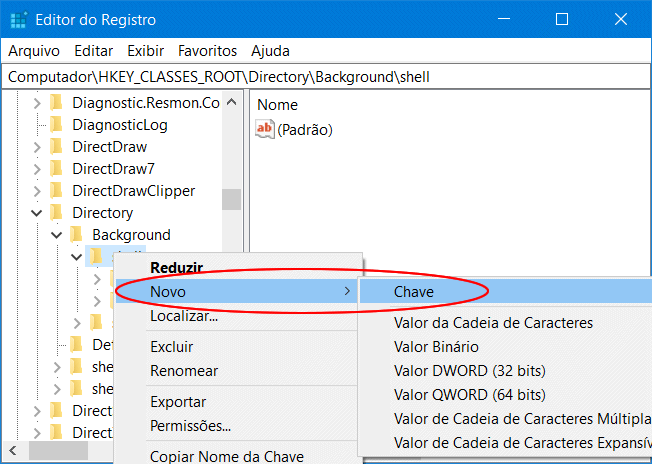Click the Registry Editor app icon in title bar

point(19,19)
